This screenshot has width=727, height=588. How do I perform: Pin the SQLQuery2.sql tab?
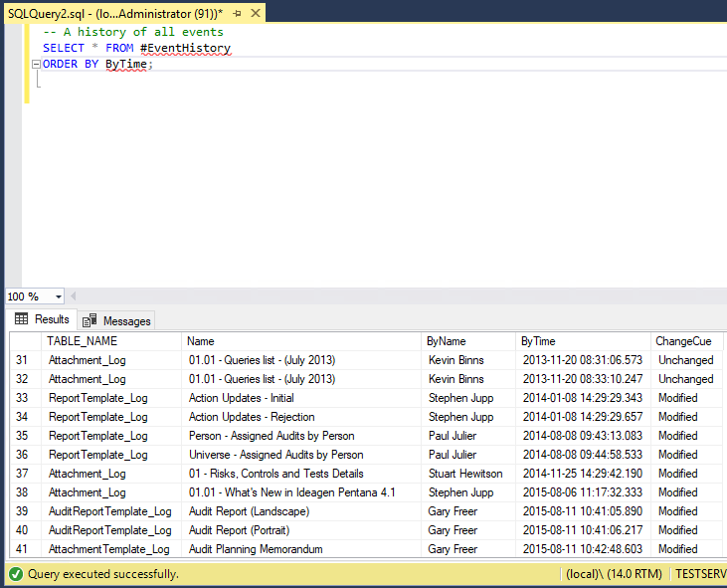237,14
